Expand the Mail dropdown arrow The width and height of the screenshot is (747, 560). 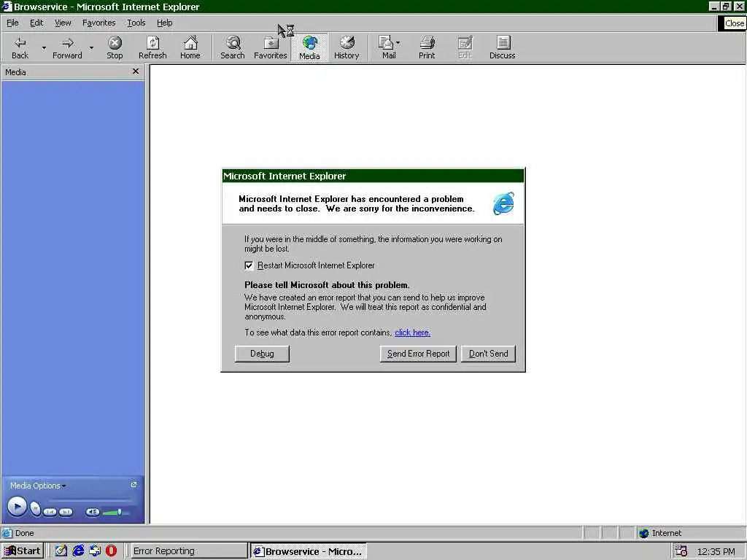pos(398,43)
